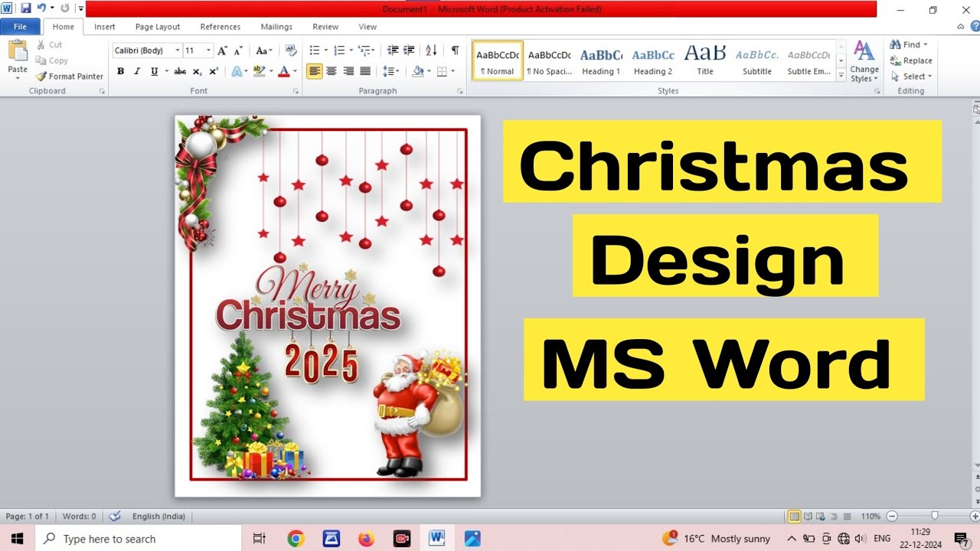Switch to the View tab
This screenshot has width=980, height=551.
[367, 27]
